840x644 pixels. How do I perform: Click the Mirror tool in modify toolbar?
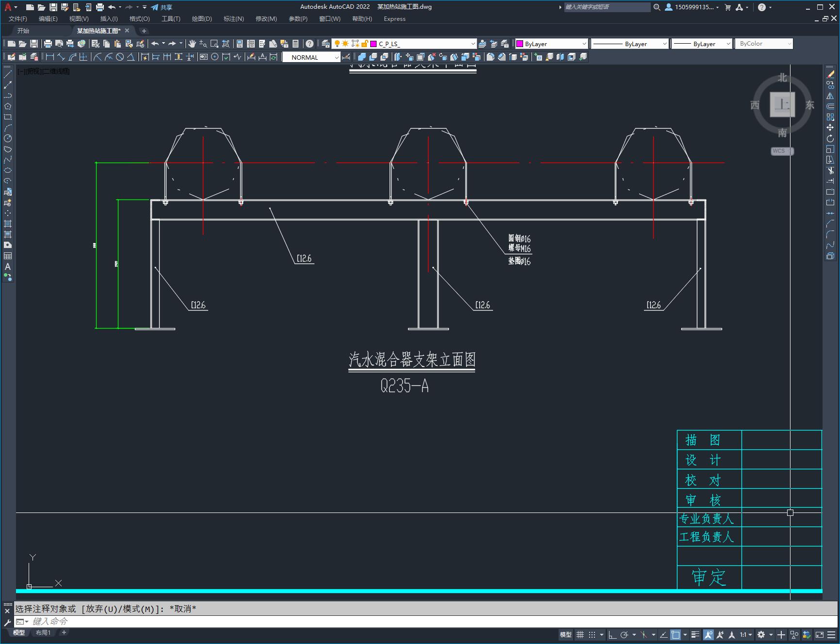(x=830, y=96)
